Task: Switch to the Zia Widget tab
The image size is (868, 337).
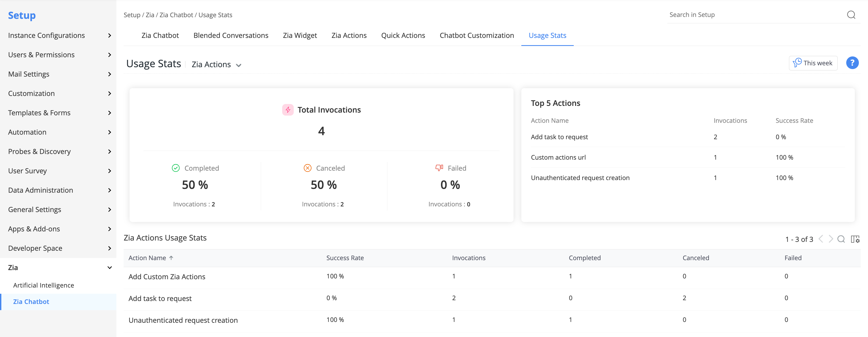Action: click(300, 35)
